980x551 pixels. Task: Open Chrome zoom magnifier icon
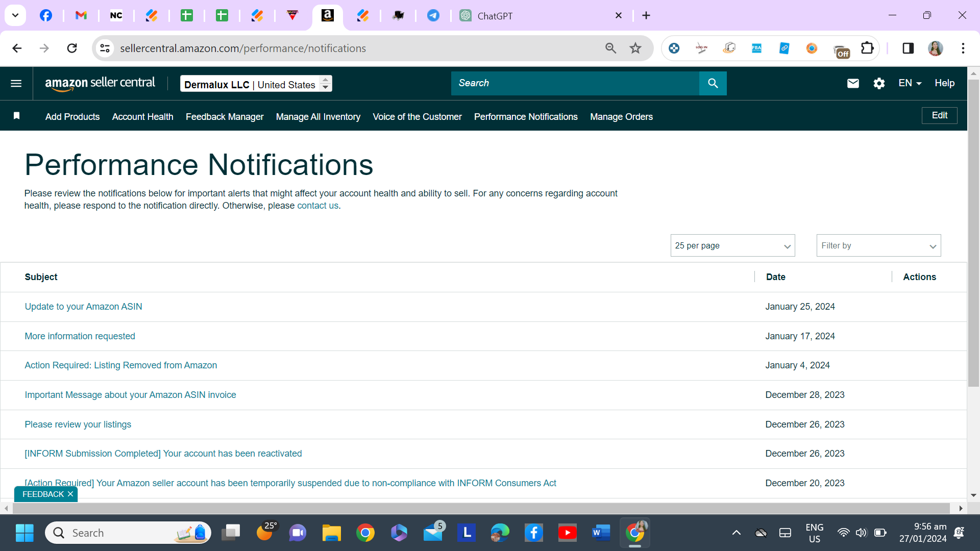(x=611, y=48)
